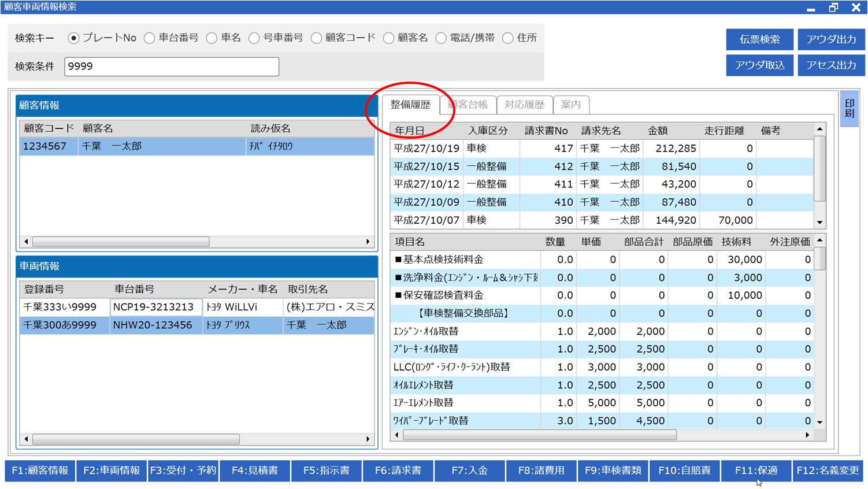Screen dimensions: 868x489
Task: Click right arrow of 顧客情報 horizontal scrollbar
Action: point(368,242)
